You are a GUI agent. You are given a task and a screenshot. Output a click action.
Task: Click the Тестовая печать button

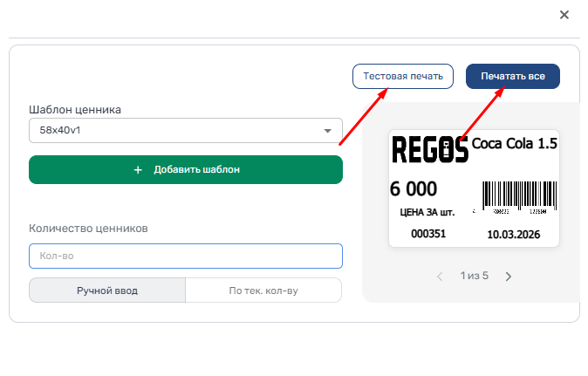pos(403,76)
